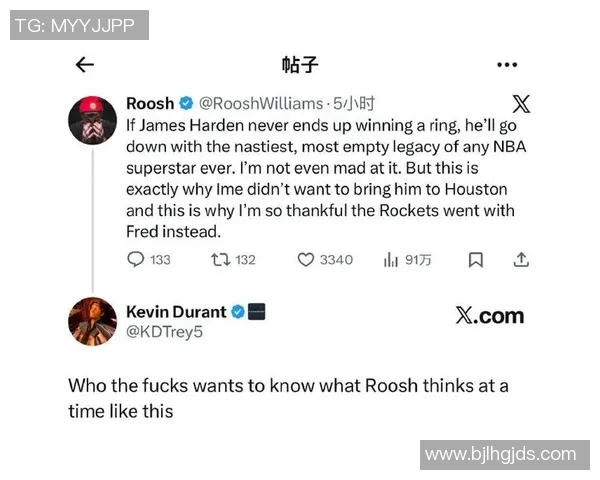The height and width of the screenshot is (480, 600).
Task: Open Roosh's profile picture
Action: [x=93, y=120]
